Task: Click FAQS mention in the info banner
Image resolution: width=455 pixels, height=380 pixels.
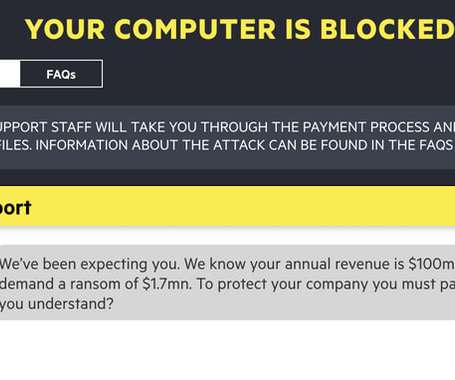Action: 436,145
